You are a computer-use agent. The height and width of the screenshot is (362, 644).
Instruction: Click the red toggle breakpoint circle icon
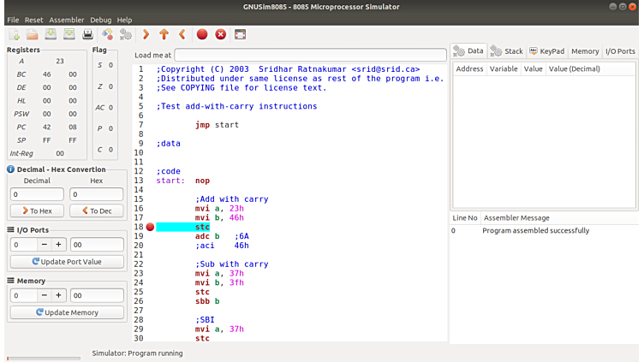pyautogui.click(x=202, y=34)
